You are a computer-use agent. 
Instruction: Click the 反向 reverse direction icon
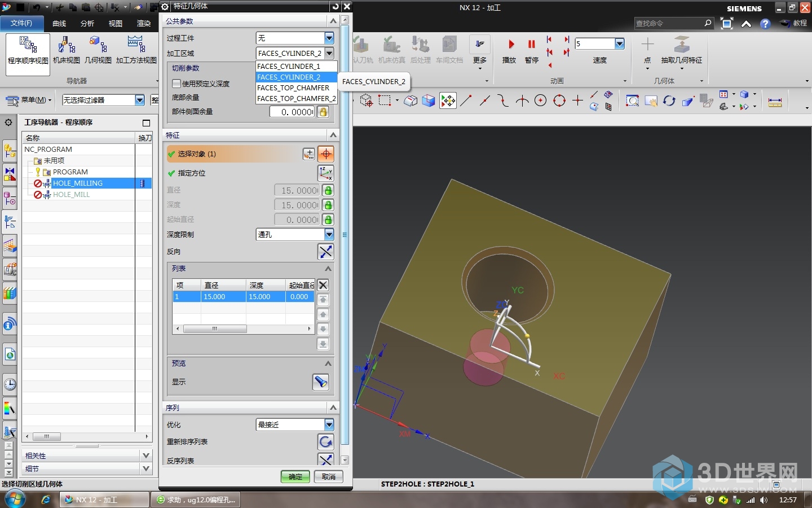click(x=326, y=252)
